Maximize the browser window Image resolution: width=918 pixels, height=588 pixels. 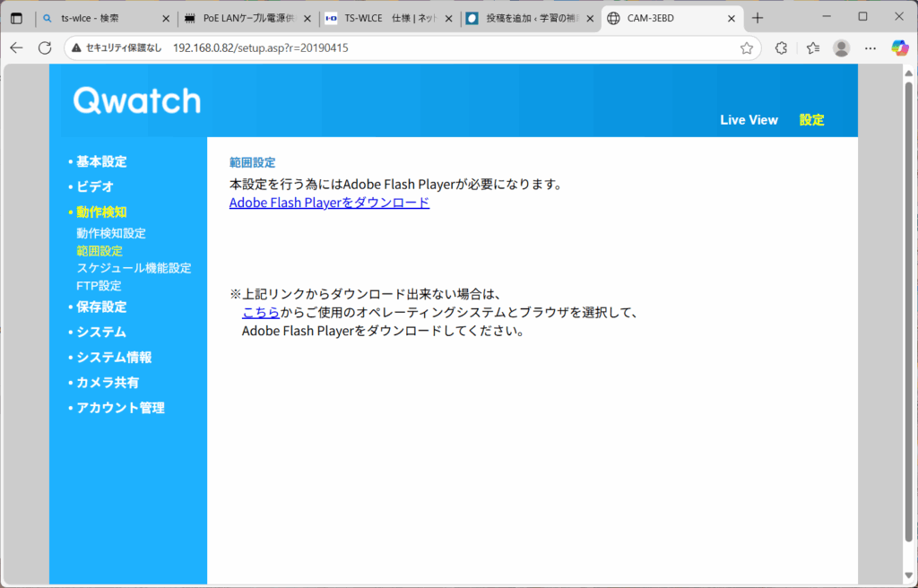[863, 17]
